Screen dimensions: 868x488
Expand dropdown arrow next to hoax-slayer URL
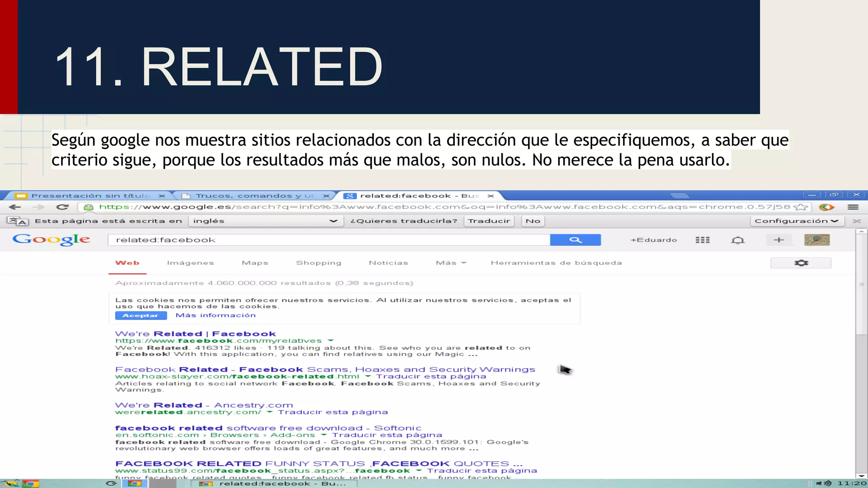[368, 376]
